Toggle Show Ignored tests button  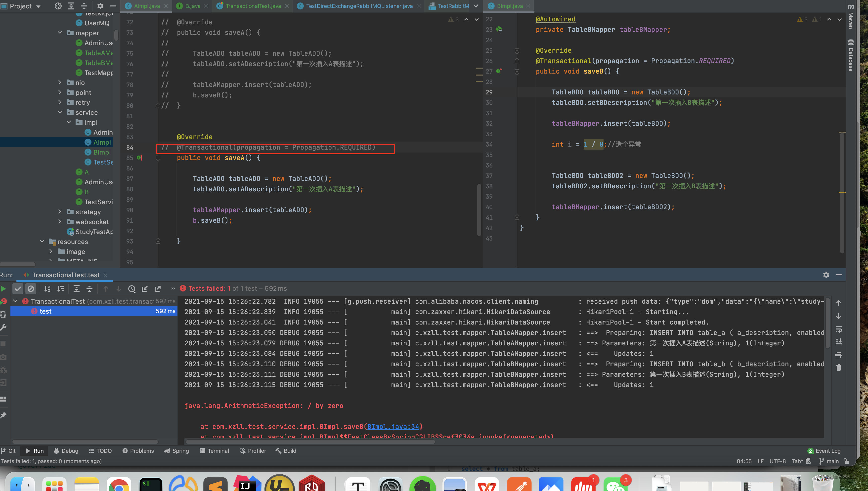31,289
